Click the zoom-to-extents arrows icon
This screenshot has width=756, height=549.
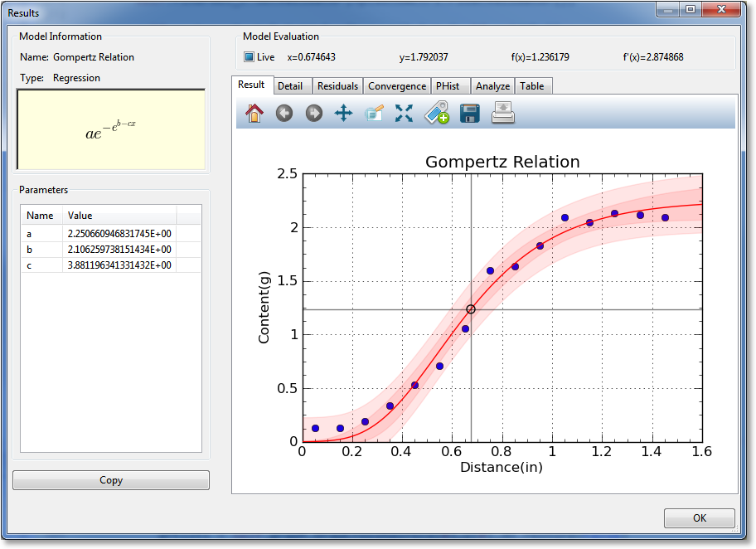point(404,114)
